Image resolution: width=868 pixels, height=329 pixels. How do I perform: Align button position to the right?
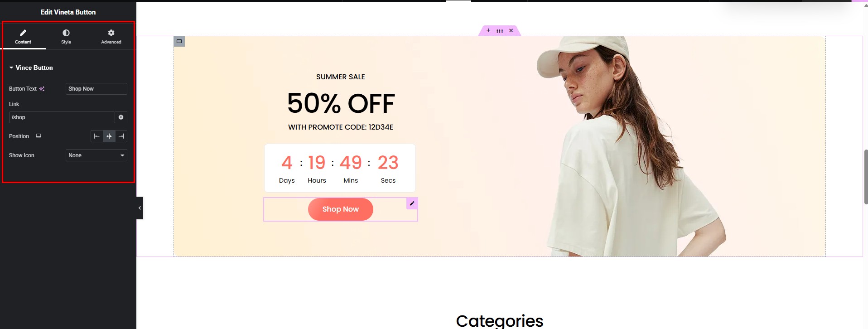121,136
